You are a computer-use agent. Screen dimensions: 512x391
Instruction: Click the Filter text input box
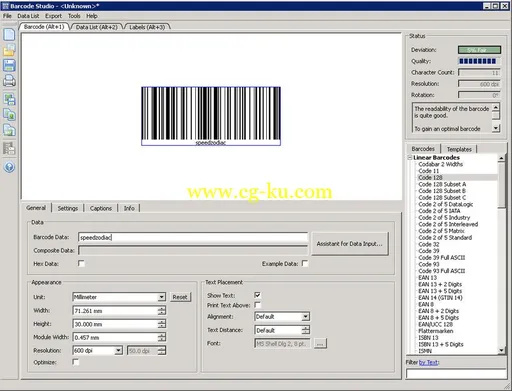click(456, 374)
